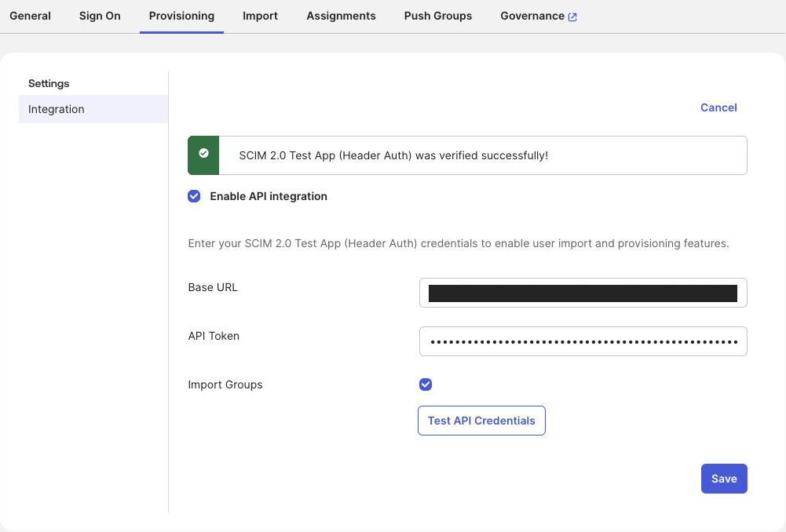Click Test API Credentials button
Viewport: 786px width, 532px height.
pos(481,421)
